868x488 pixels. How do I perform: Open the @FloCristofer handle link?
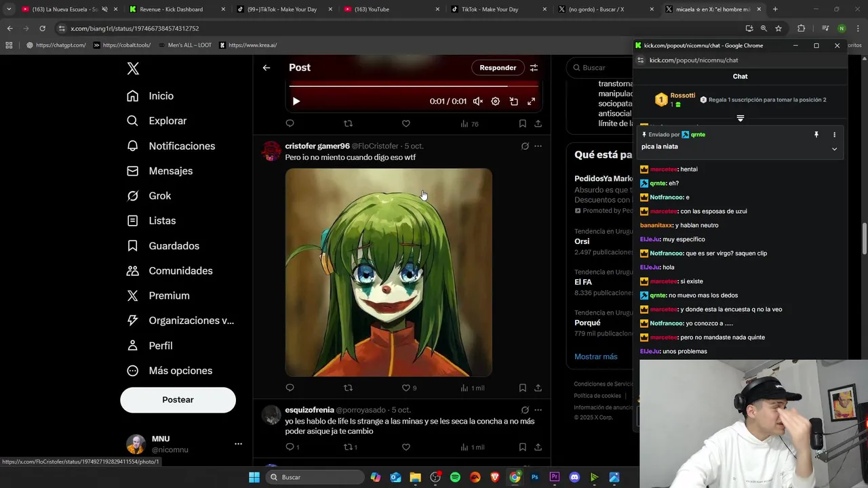[x=375, y=146]
